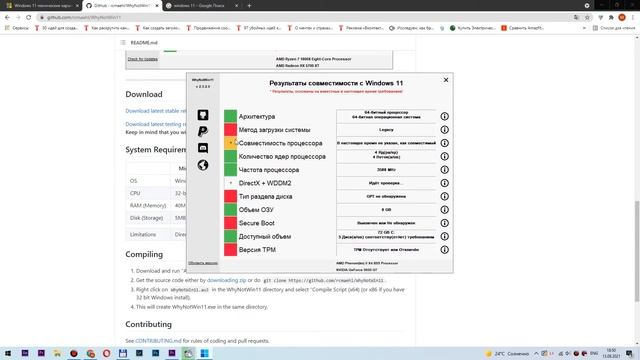Select the Legacy result value

tap(386, 130)
